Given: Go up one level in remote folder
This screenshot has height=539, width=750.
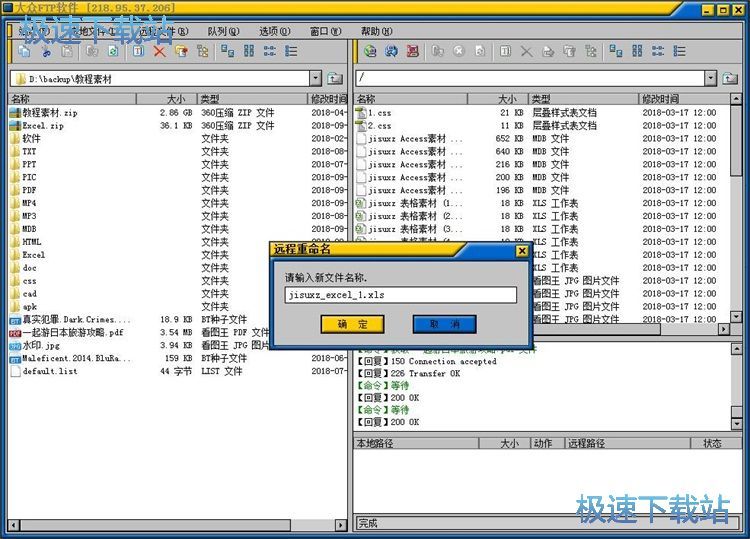Looking at the screenshot, I should point(730,78).
